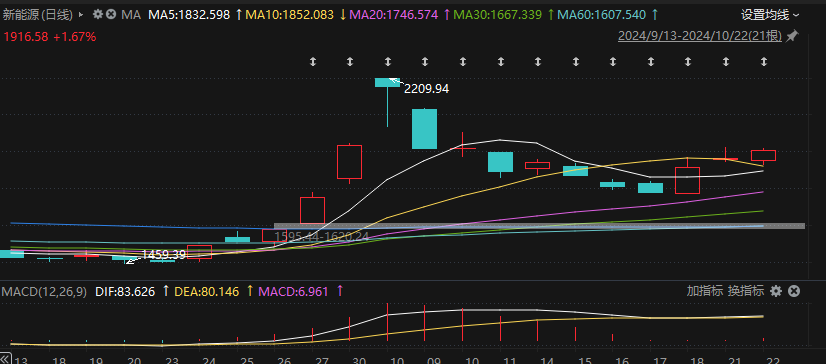Click the large cyan candlestick on 09
Screen dimensions: 826x364
[425, 129]
